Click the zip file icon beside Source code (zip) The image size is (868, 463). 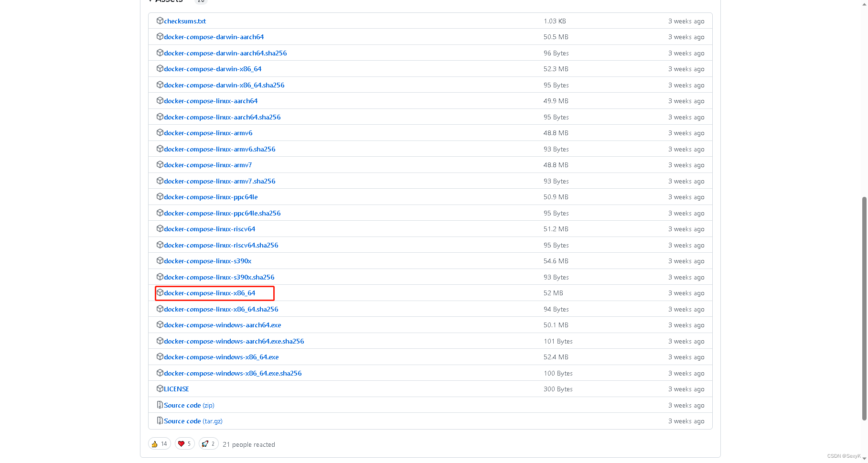point(160,405)
